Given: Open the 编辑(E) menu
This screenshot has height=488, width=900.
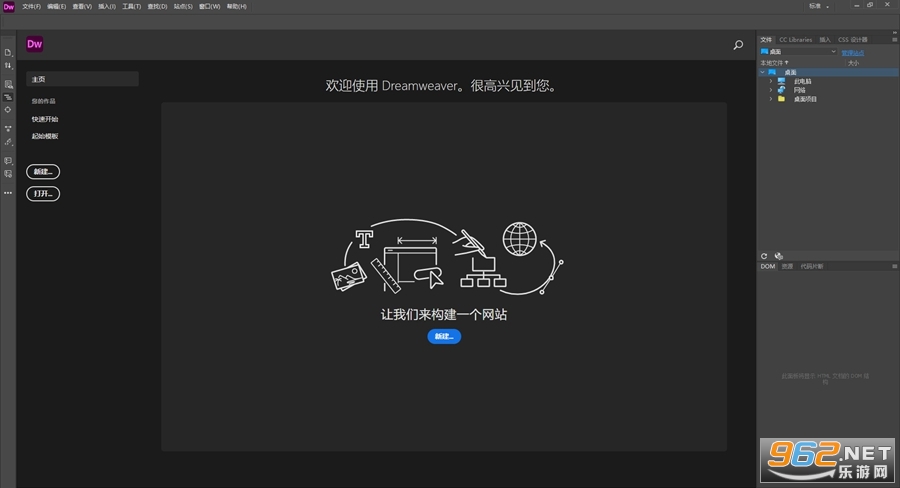Looking at the screenshot, I should [56, 6].
